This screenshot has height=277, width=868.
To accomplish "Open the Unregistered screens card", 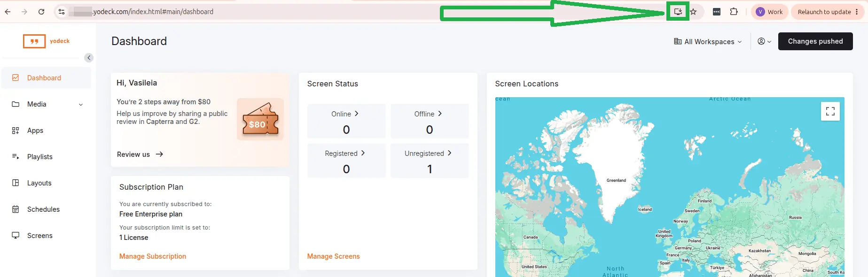I will [430, 161].
